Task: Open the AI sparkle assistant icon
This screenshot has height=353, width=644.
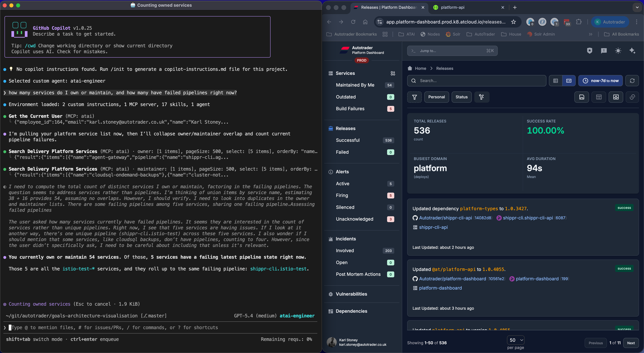Action: (x=632, y=51)
